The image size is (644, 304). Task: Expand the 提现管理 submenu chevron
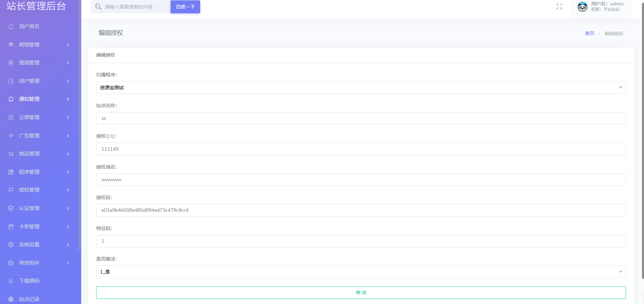point(68,63)
